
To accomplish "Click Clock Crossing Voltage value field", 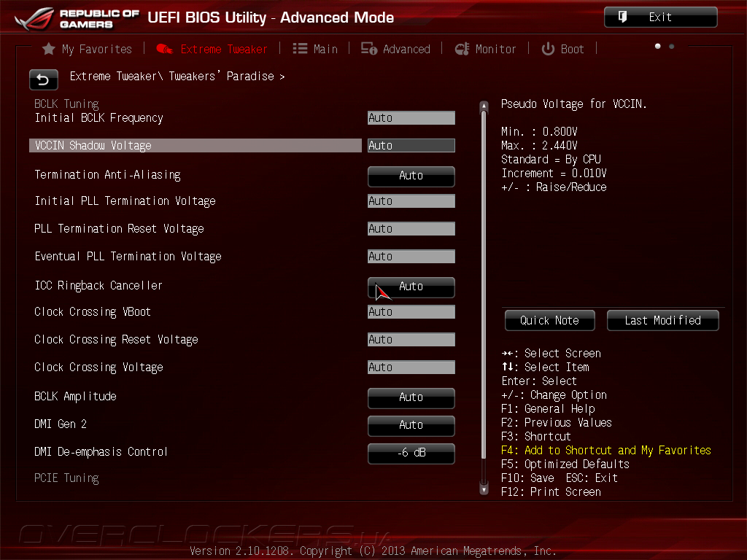I will [x=411, y=367].
